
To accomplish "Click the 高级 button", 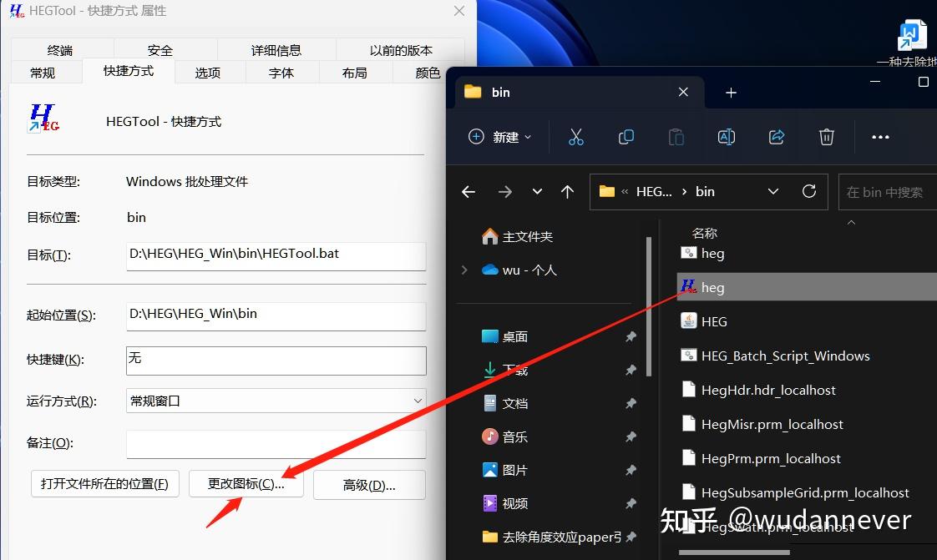I will (x=369, y=484).
